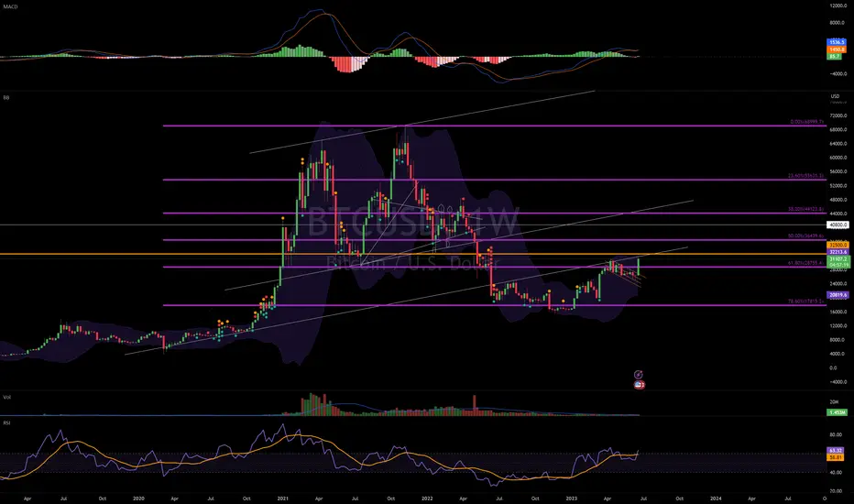Select the BB indicator label

(x=6, y=97)
